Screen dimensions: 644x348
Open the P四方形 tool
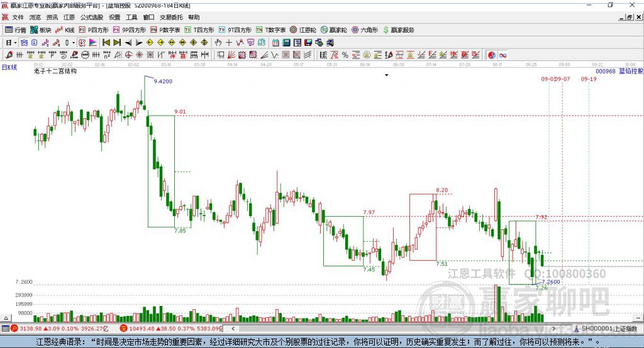94,30
